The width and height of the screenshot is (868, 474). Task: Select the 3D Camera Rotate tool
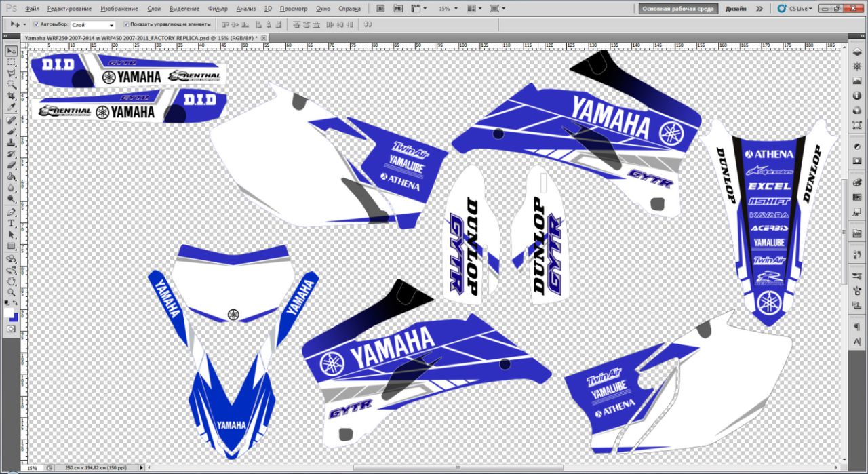pos(12,270)
